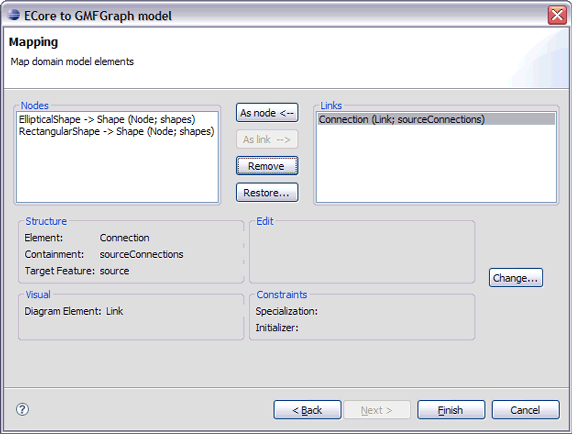Click the 'Target Feature:' label
Screen dimensions: 572x434
tap(60, 271)
